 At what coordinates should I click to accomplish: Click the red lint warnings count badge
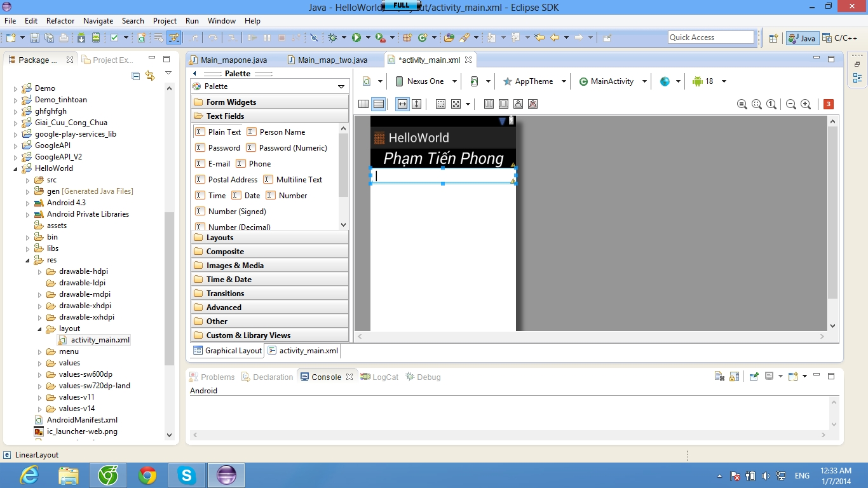click(x=829, y=104)
